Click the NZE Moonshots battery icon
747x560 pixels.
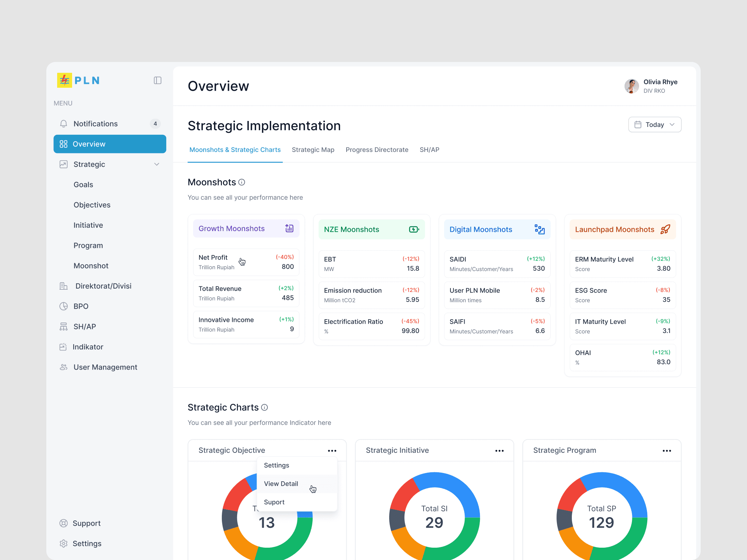click(414, 229)
